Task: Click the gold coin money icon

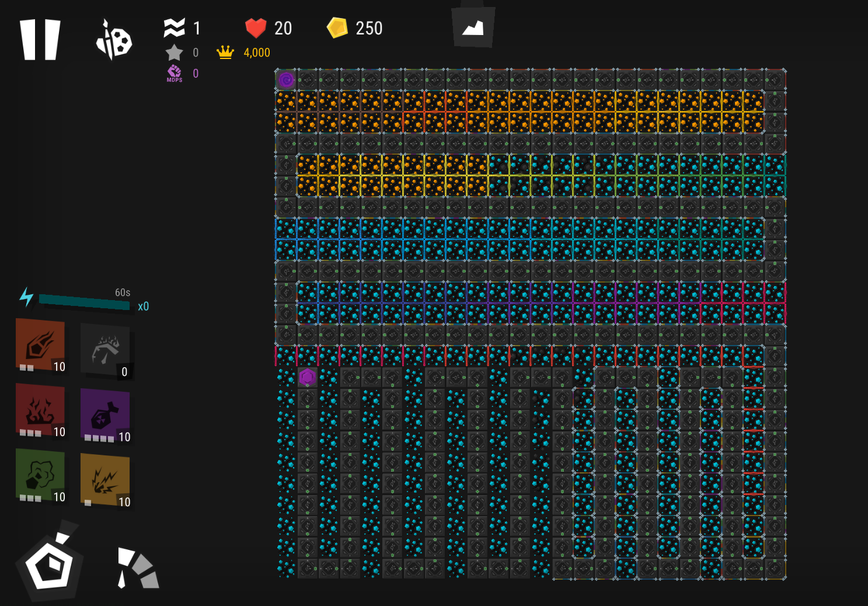Action: (337, 27)
